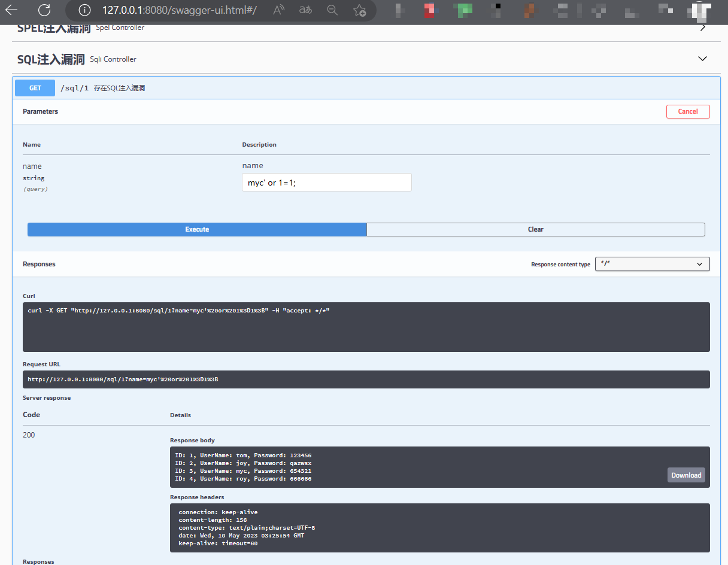Download the response body
Screen dimensions: 728x565
(686, 475)
